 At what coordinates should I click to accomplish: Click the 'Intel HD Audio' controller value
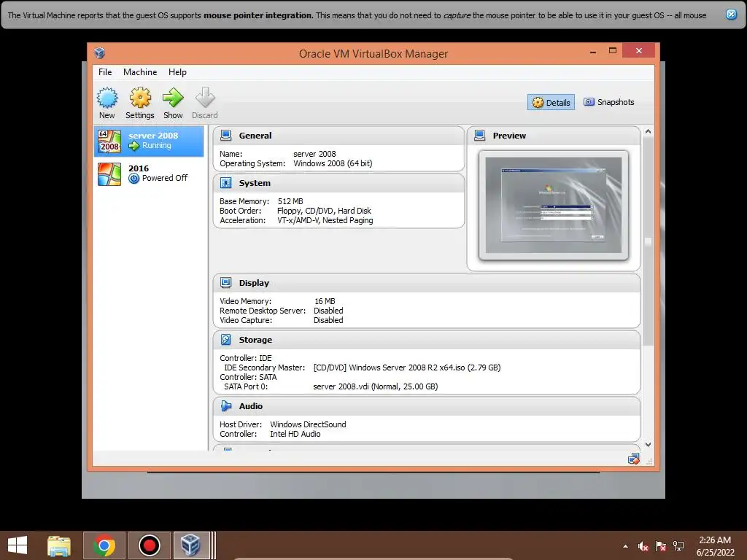295,434
